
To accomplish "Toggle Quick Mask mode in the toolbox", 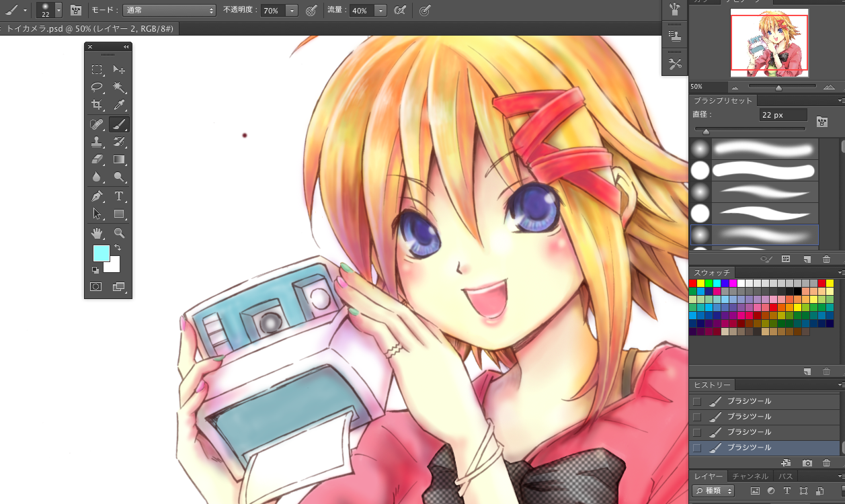I will [x=97, y=286].
